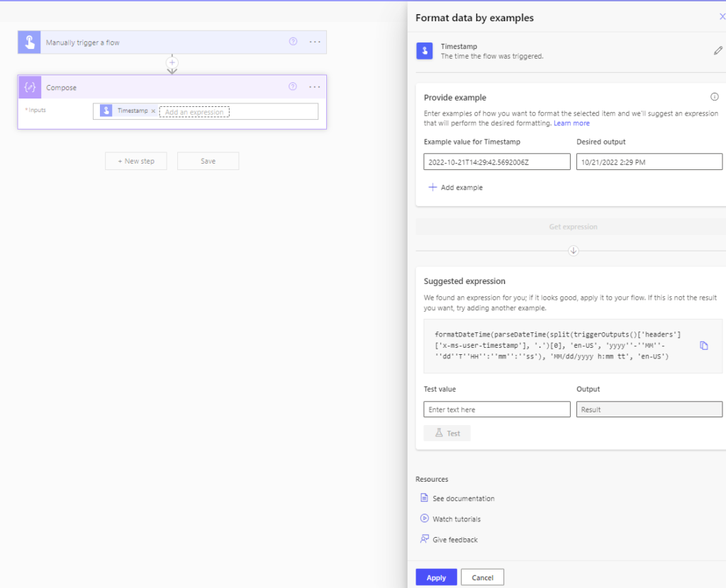Click the Manually trigger a flow icon
Viewport: 726px width, 588px height.
tap(29, 42)
